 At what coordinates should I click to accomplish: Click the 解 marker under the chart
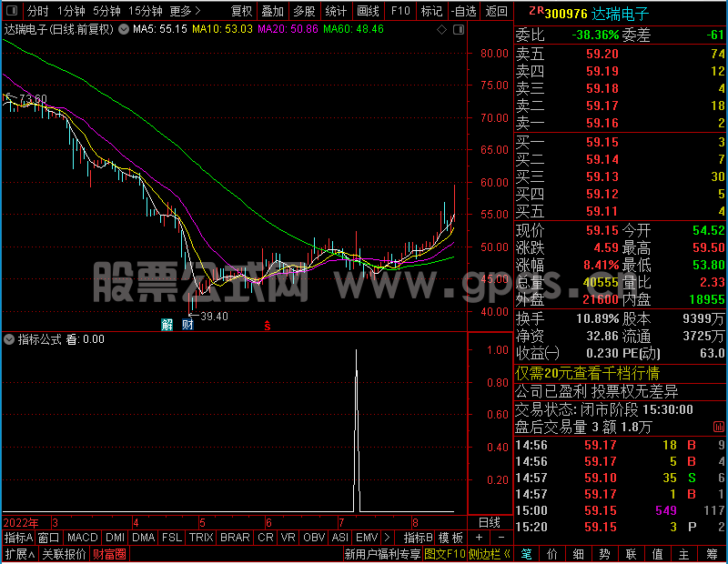[x=167, y=325]
